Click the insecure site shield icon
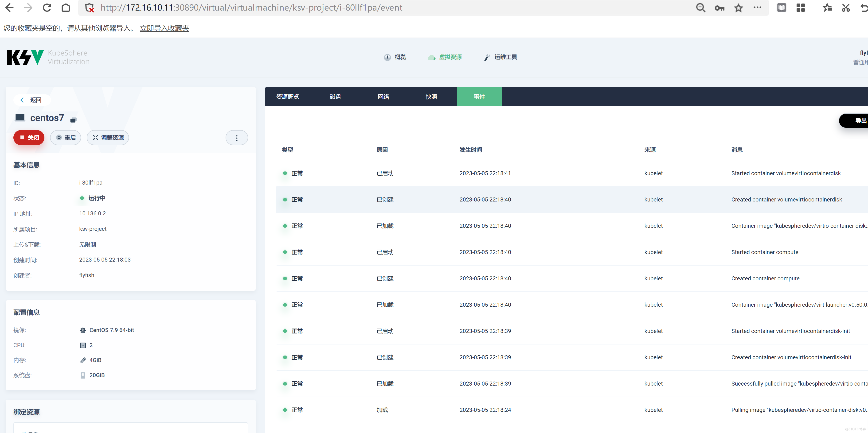The height and width of the screenshot is (433, 868). coord(89,8)
